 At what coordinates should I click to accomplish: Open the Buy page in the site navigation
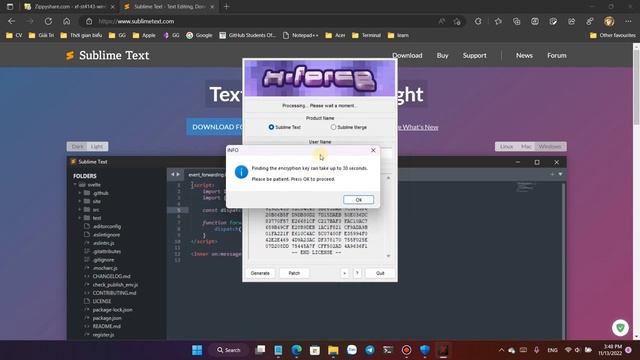[x=442, y=56]
